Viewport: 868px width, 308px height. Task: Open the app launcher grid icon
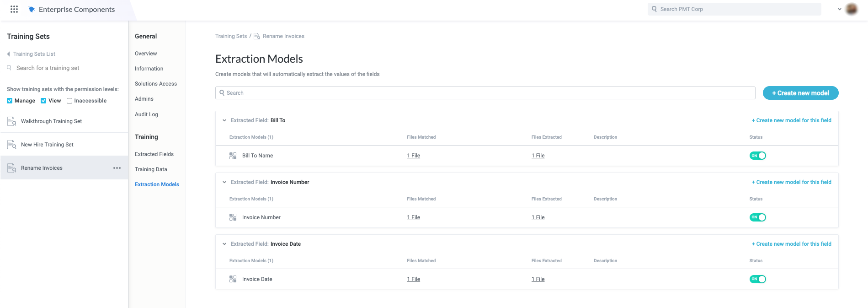14,9
